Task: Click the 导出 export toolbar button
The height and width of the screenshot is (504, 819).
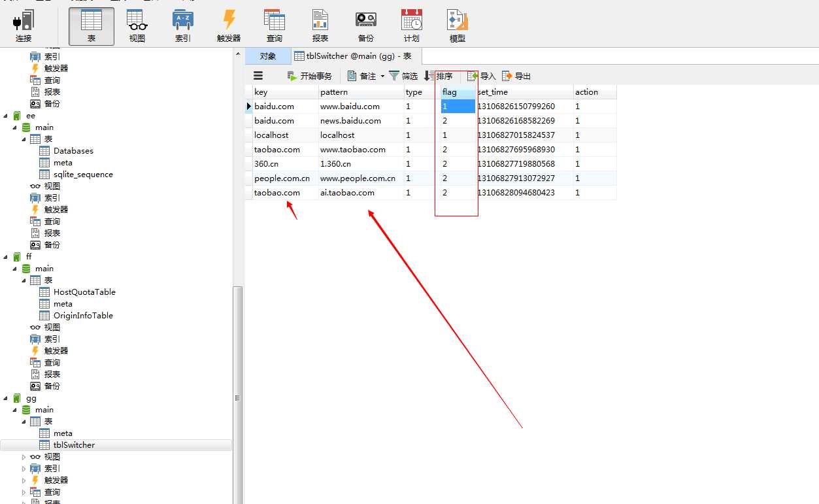Action: pos(516,76)
